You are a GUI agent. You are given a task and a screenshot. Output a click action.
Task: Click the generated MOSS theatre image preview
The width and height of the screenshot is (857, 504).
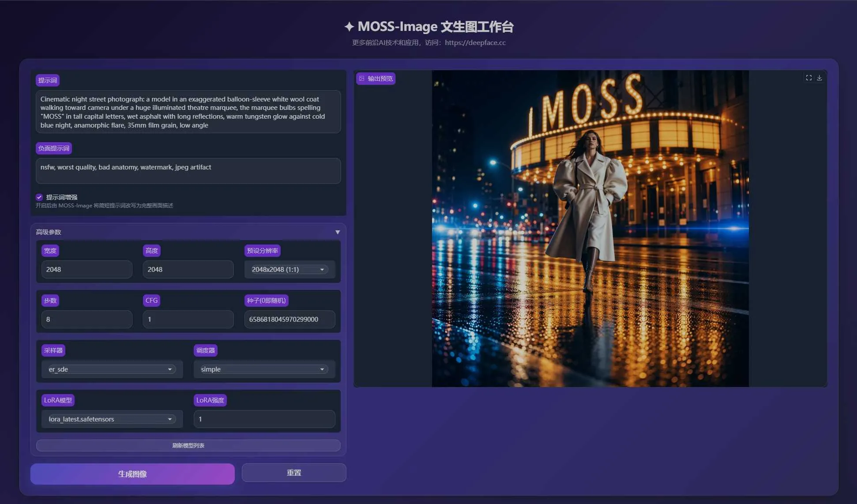[590, 229]
